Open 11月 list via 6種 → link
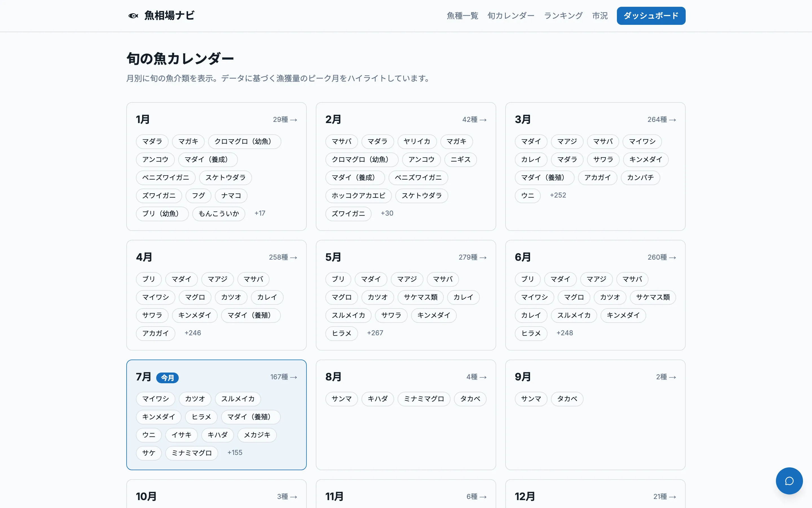This screenshot has height=508, width=812. pyautogui.click(x=476, y=497)
